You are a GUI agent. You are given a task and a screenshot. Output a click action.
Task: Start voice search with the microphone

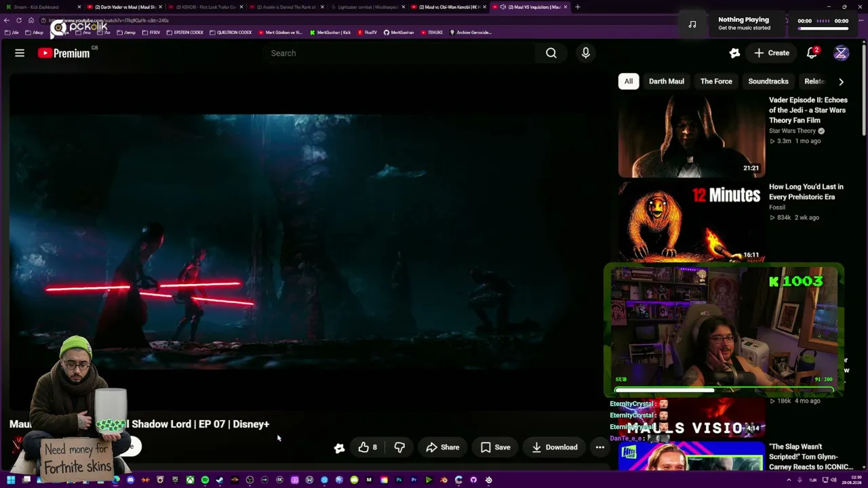pyautogui.click(x=586, y=53)
